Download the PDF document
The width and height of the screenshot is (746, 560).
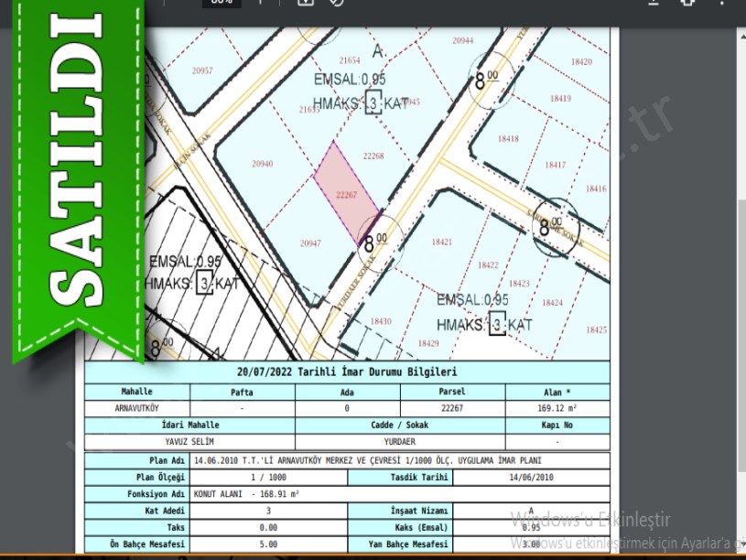point(653,3)
